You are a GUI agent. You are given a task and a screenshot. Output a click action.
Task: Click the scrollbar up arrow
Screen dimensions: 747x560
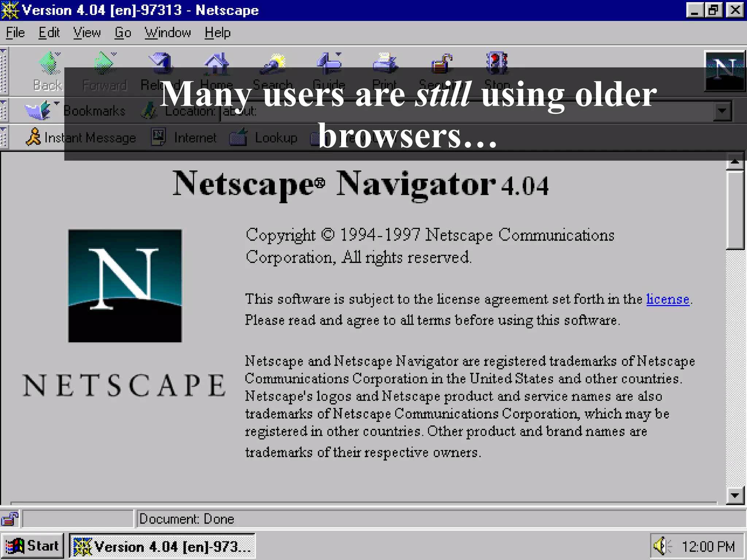(x=735, y=162)
